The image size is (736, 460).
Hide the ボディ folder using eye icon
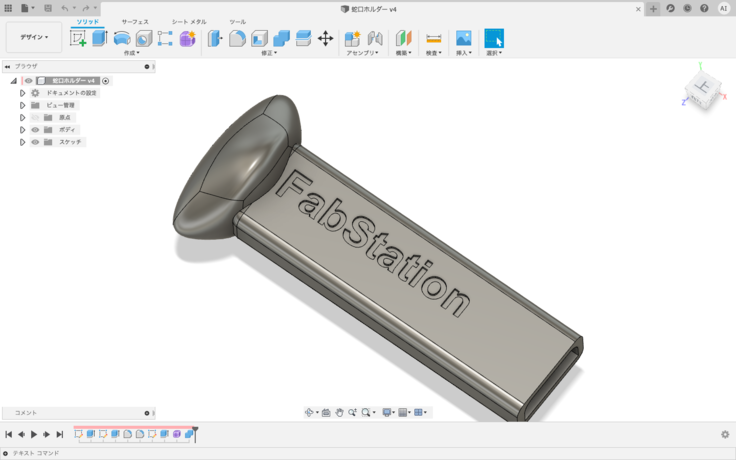coord(35,129)
